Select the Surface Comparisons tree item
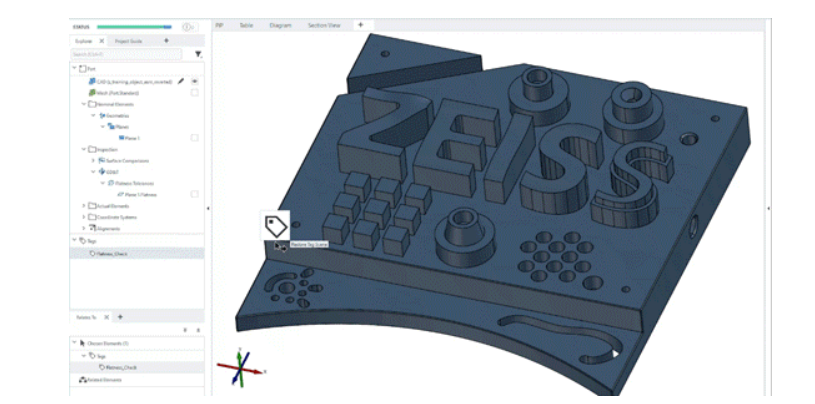 click(124, 160)
